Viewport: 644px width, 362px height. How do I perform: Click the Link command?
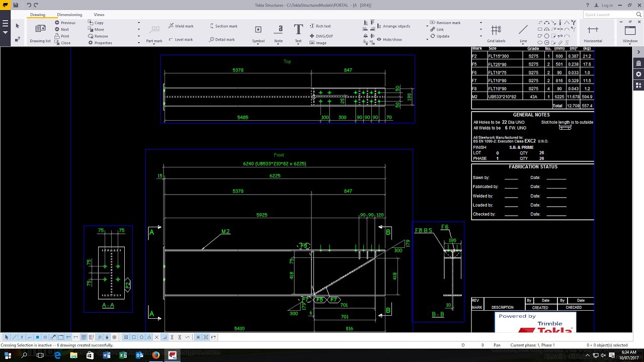[437, 29]
